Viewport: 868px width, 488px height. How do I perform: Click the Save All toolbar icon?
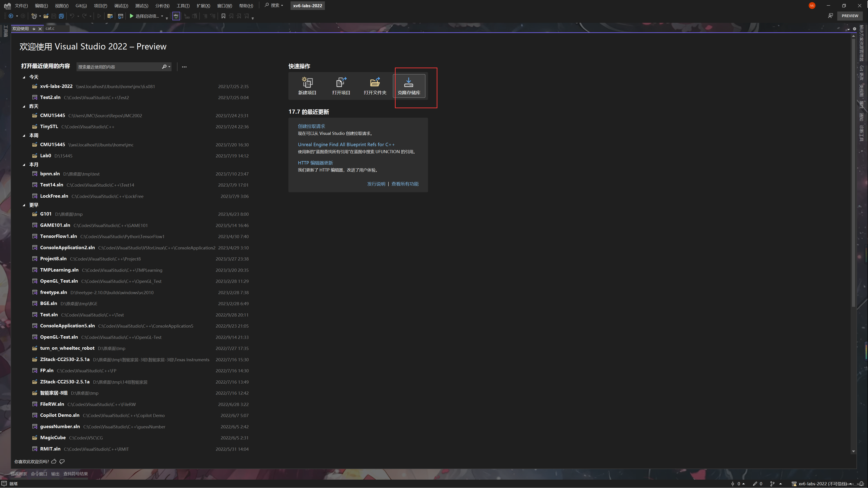[x=61, y=16]
